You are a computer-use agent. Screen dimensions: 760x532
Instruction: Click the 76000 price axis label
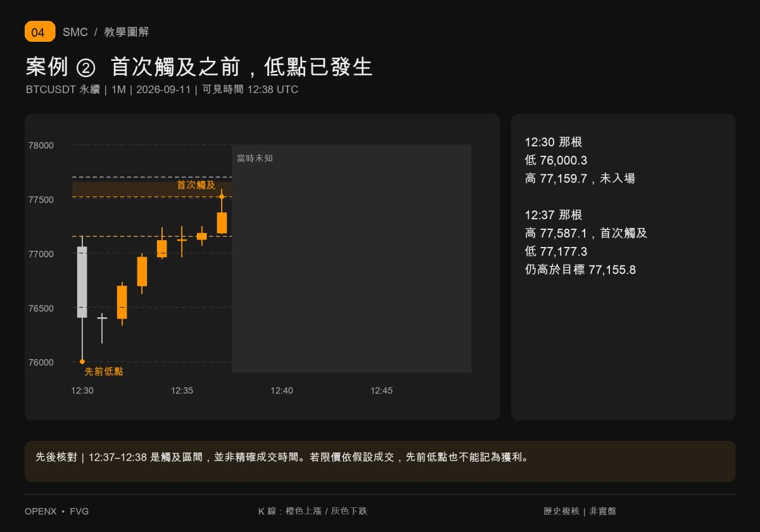point(41,362)
